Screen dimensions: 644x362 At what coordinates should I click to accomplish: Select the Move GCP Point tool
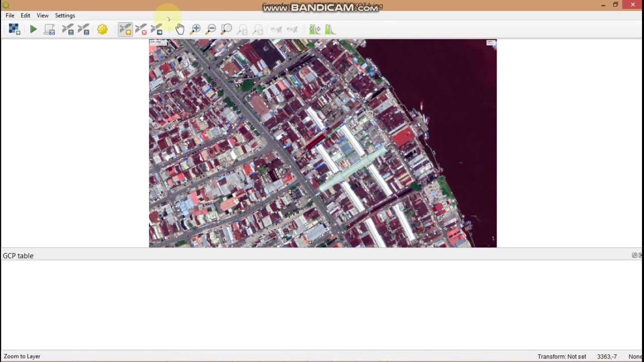point(157,30)
